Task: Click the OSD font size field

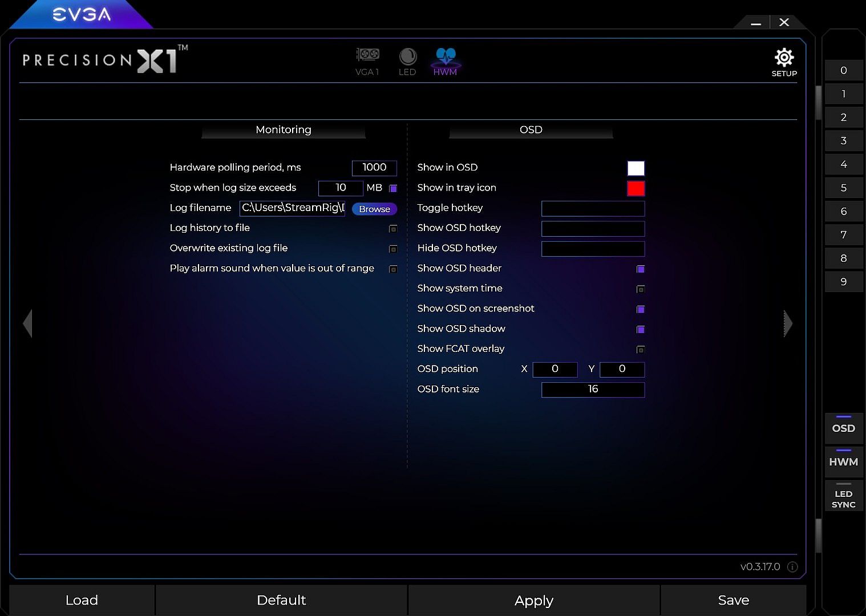Action: (x=593, y=390)
